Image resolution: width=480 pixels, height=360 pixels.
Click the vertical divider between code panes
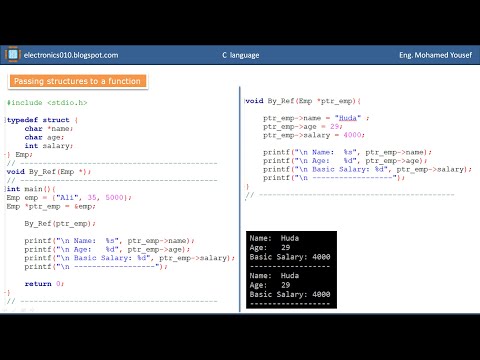(240, 199)
